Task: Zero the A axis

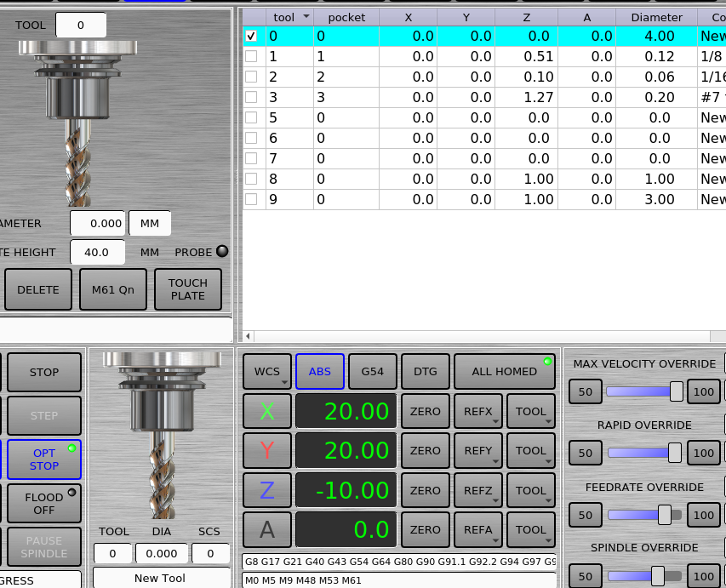Action: 426,529
